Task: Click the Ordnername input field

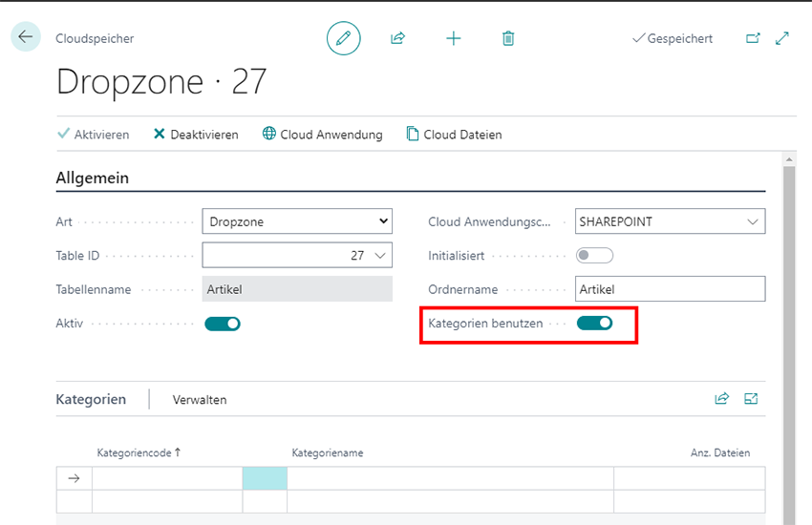Action: (x=670, y=289)
